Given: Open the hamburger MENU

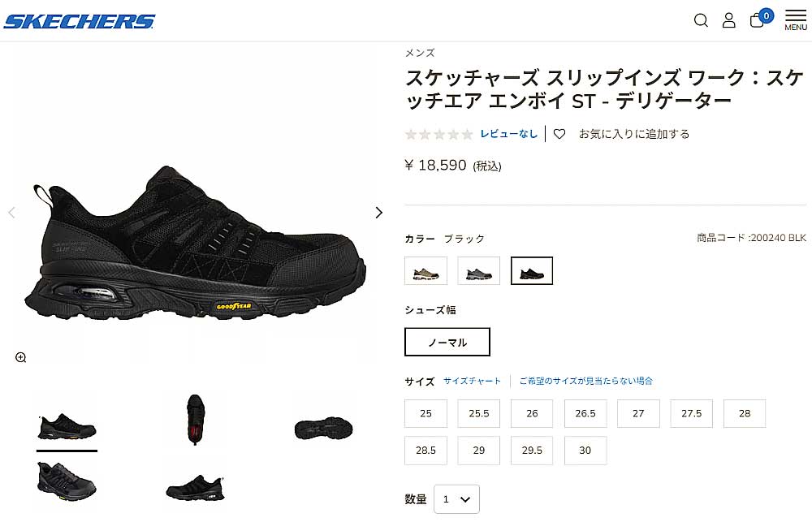Looking at the screenshot, I should pyautogui.click(x=796, y=19).
